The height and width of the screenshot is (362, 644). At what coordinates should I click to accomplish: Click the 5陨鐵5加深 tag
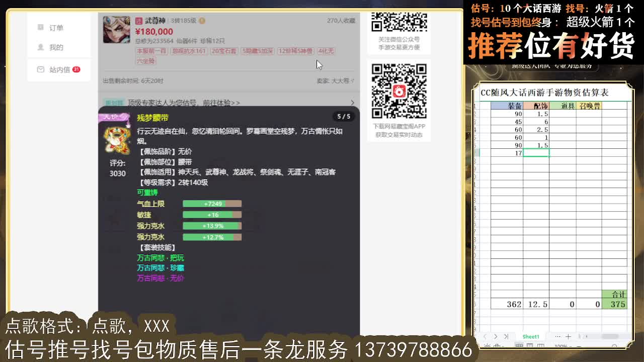[257, 51]
